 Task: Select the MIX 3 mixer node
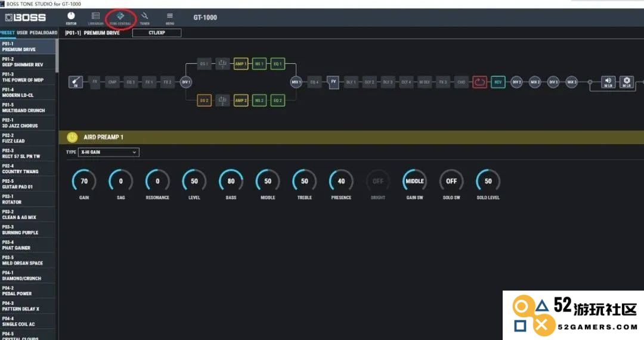point(572,82)
